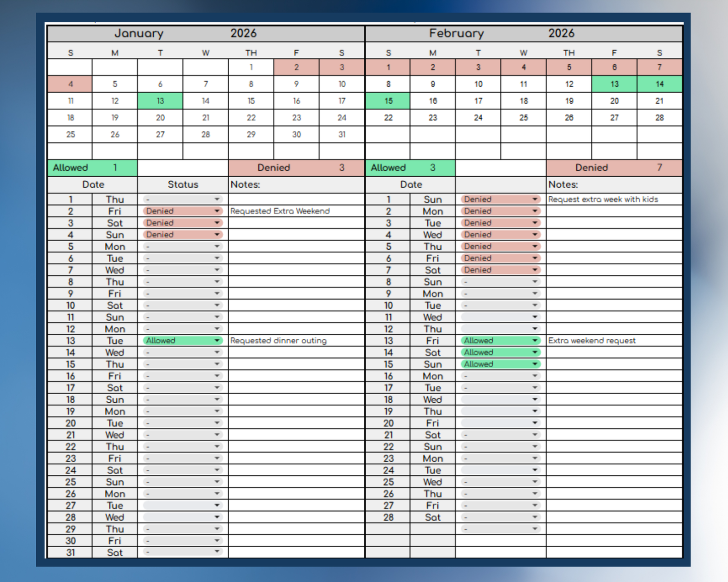Click the 2026 year cell beside January
This screenshot has height=582, width=728.
click(x=243, y=33)
